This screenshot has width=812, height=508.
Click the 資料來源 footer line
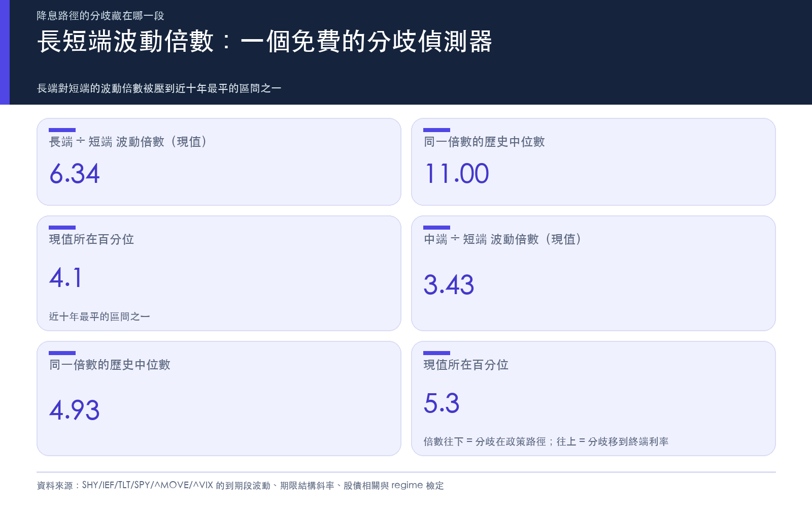[241, 486]
